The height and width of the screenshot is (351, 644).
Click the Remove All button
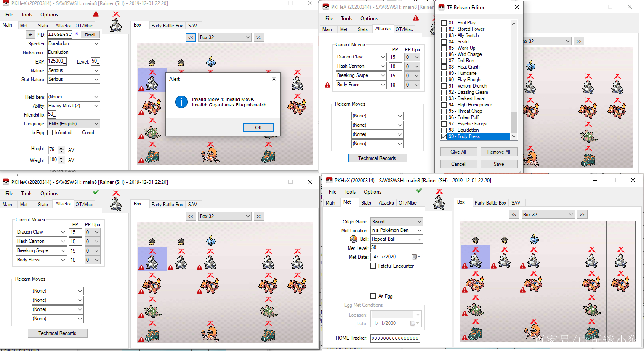coord(499,152)
